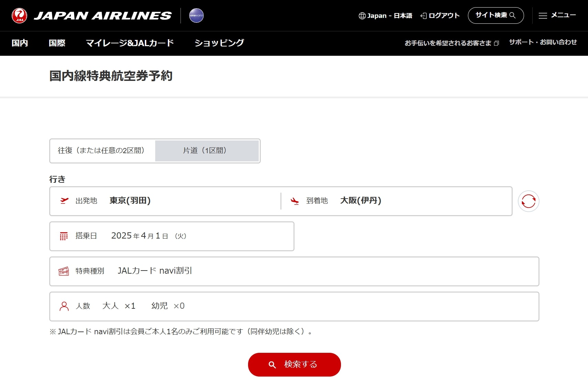Open サポート・お問い合わせ link

click(543, 42)
